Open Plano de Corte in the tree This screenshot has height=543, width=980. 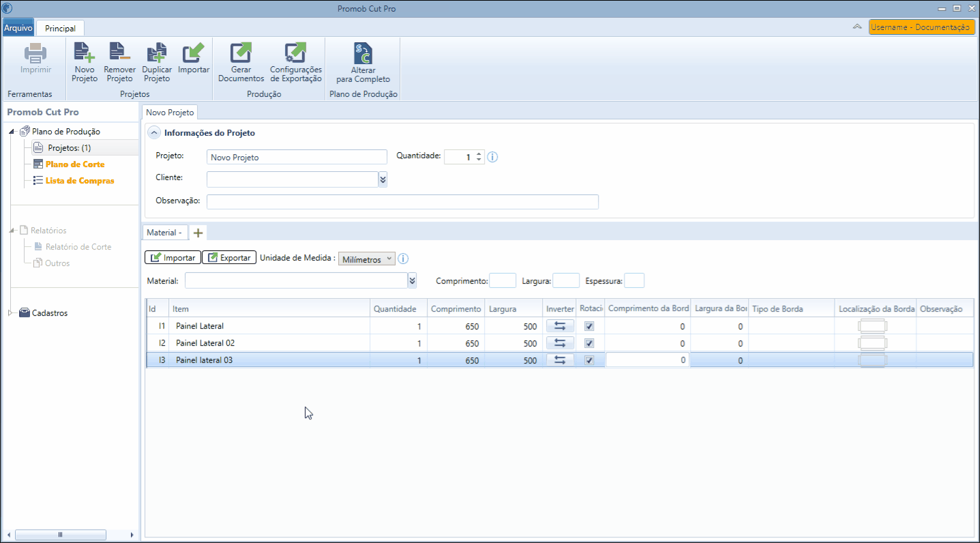[75, 164]
